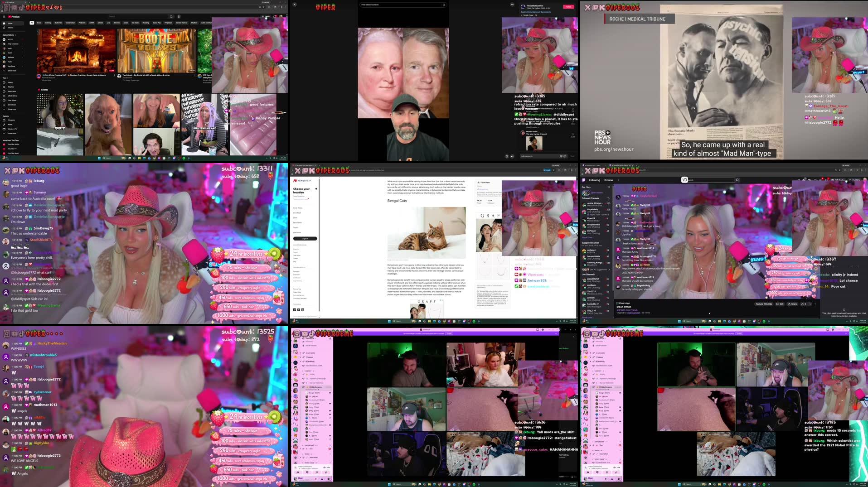Click the disconnect call icon in Discord voice panel
The height and width of the screenshot is (487, 868).
328,467
